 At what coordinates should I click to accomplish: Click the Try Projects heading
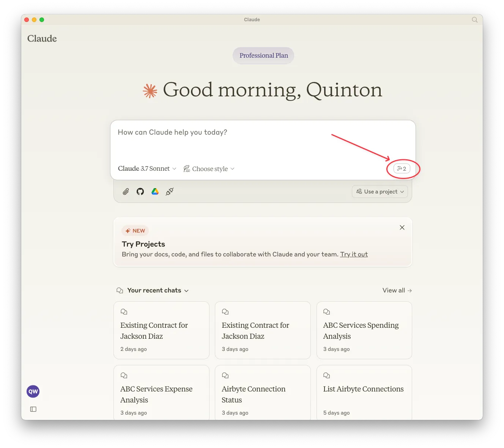click(143, 244)
